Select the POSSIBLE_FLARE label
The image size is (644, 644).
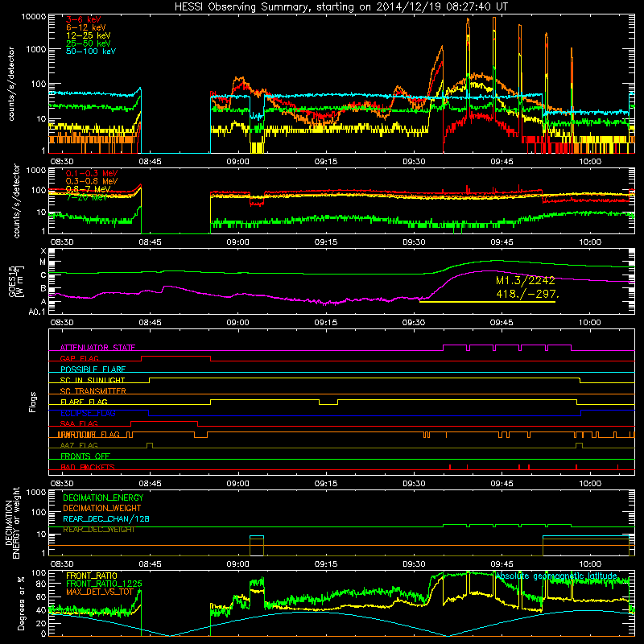click(x=93, y=369)
